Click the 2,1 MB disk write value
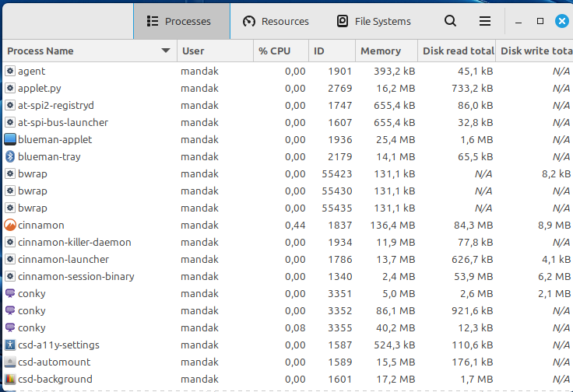 pos(554,293)
